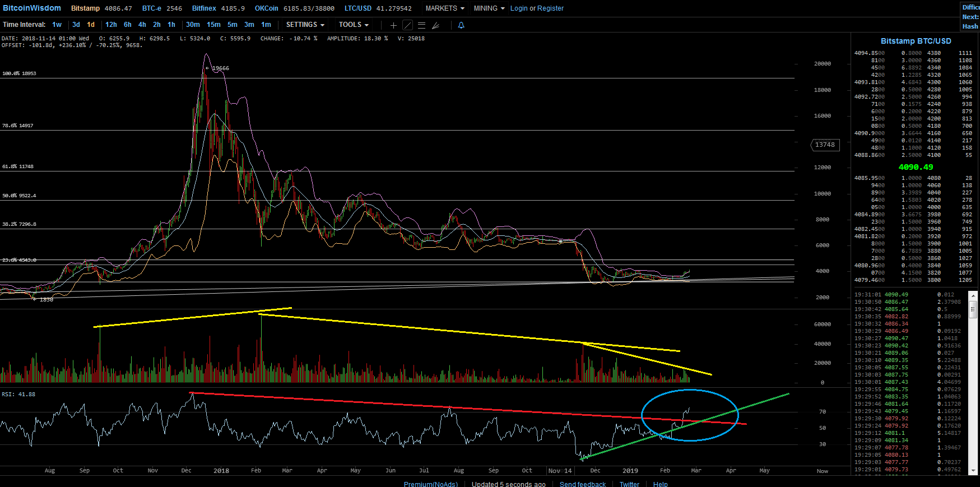Screen dimensions: 980x487
Task: Open the Bitstamp market link
Action: 85,8
